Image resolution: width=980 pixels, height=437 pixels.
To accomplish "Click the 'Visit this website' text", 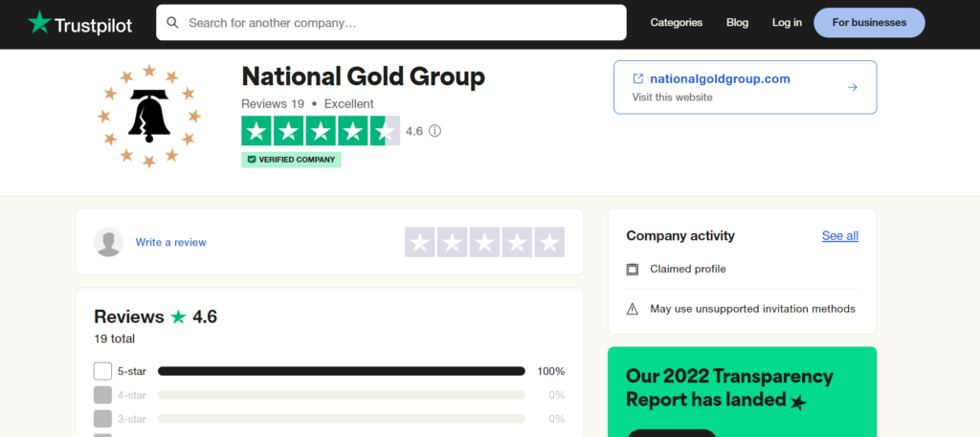I will 672,98.
